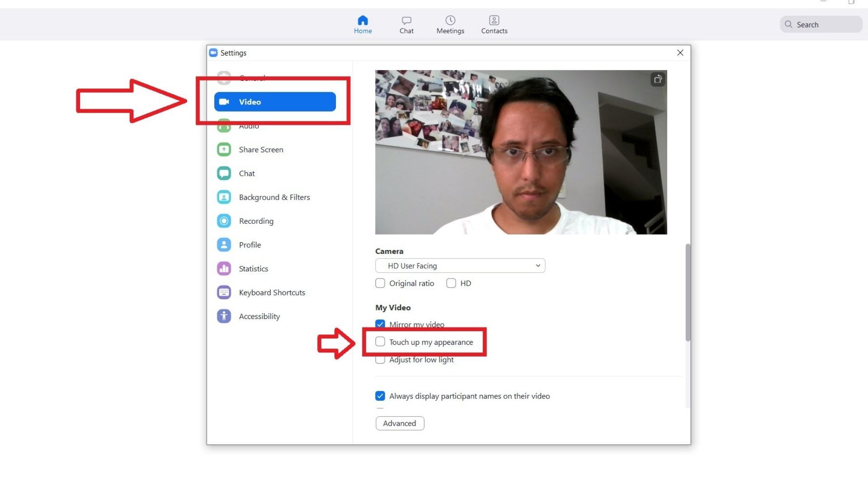This screenshot has height=488, width=868.
Task: Expand Advanced video settings
Action: (x=400, y=423)
